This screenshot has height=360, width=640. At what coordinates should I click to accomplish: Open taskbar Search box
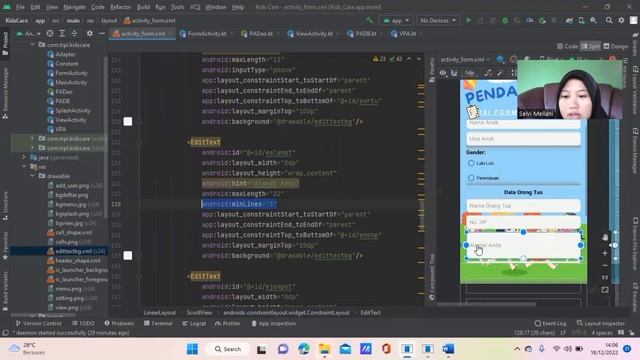click(228, 349)
